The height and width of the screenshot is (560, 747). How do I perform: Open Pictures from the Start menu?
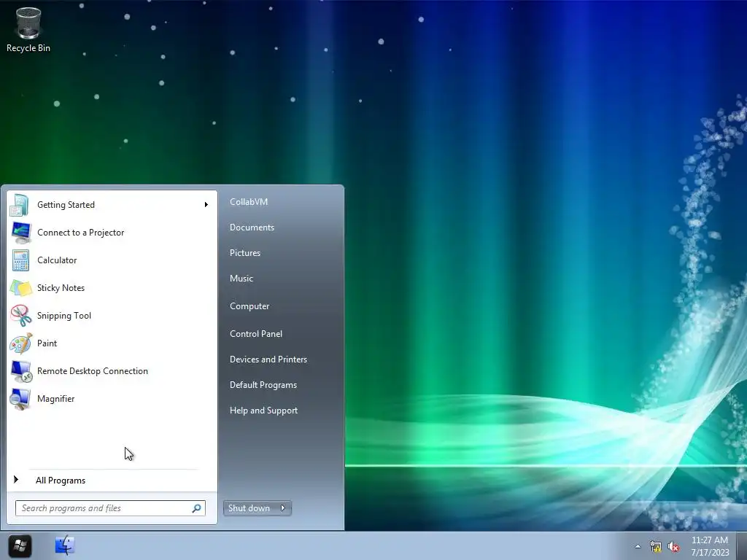pyautogui.click(x=245, y=253)
